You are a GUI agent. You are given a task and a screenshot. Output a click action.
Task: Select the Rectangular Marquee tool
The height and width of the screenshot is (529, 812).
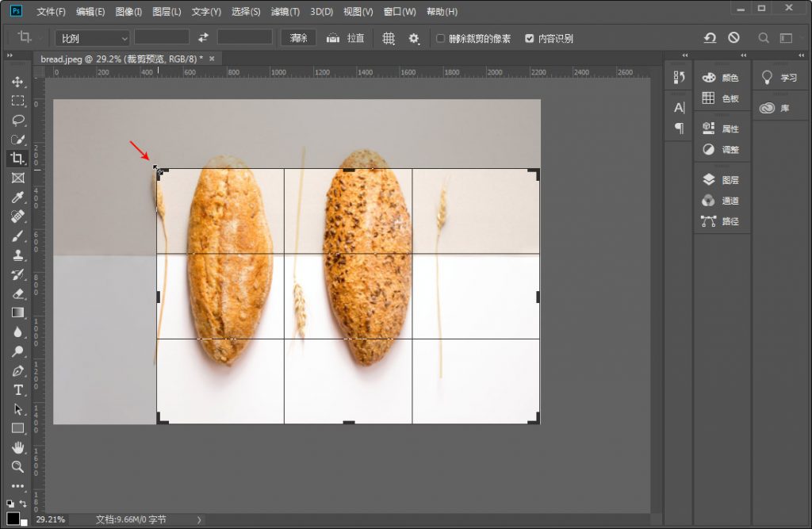[17, 101]
